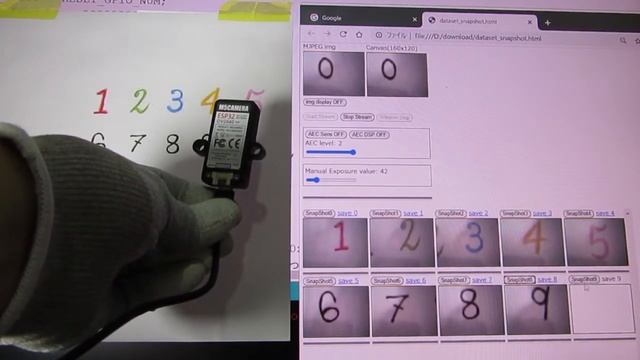Select the greyed-out button right of Stop Stream

[394, 118]
